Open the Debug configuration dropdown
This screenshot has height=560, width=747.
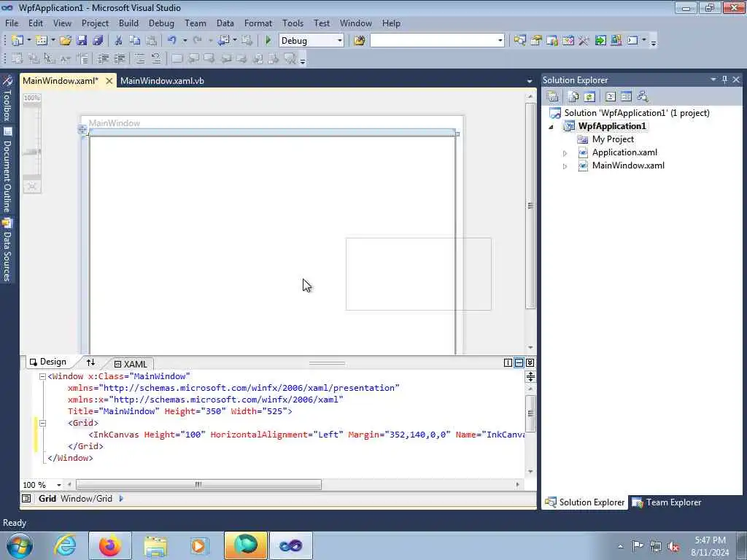(340, 41)
